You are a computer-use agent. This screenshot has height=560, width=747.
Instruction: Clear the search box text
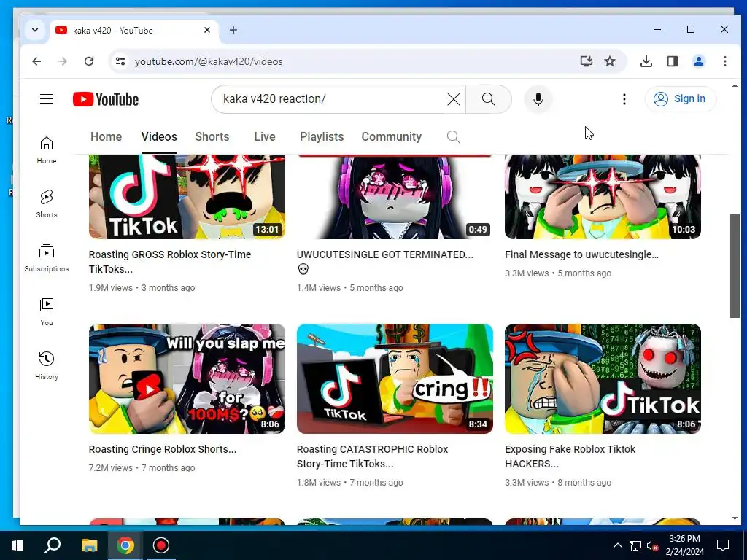click(454, 99)
